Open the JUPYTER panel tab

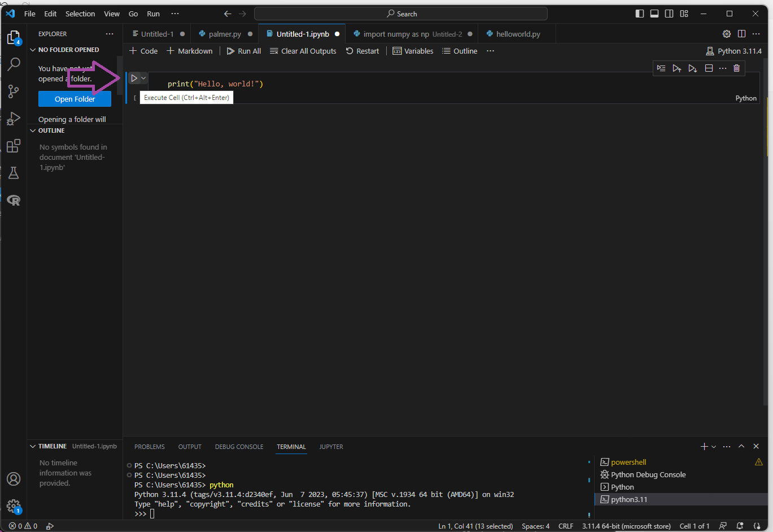(x=331, y=447)
